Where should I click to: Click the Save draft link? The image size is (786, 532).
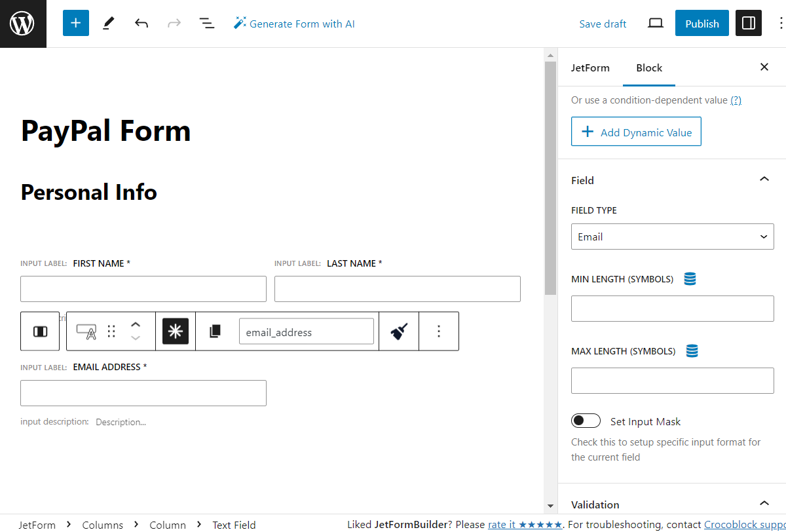[x=603, y=24]
